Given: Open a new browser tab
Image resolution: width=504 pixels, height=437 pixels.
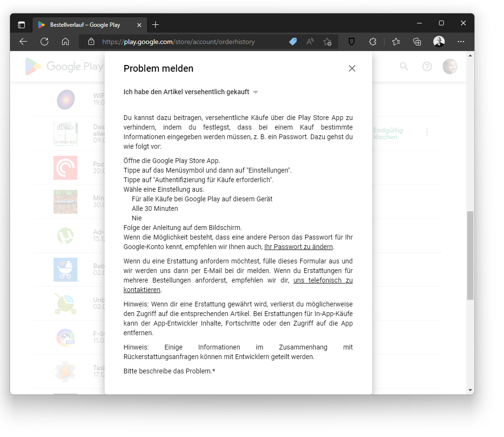Looking at the screenshot, I should click(155, 25).
